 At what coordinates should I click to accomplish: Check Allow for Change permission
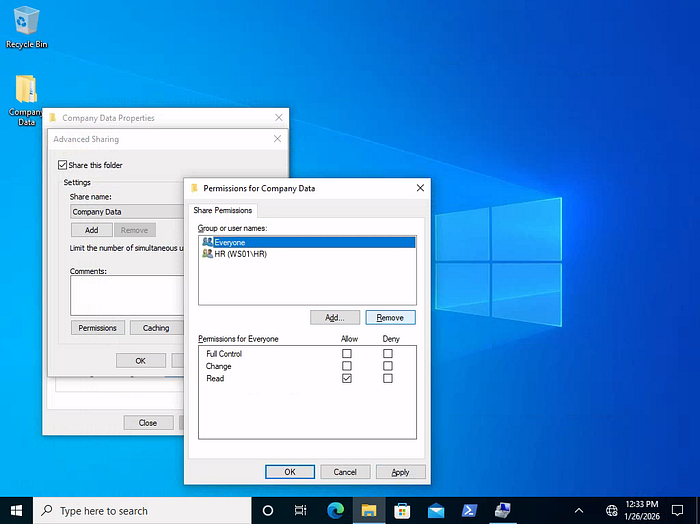(x=347, y=366)
